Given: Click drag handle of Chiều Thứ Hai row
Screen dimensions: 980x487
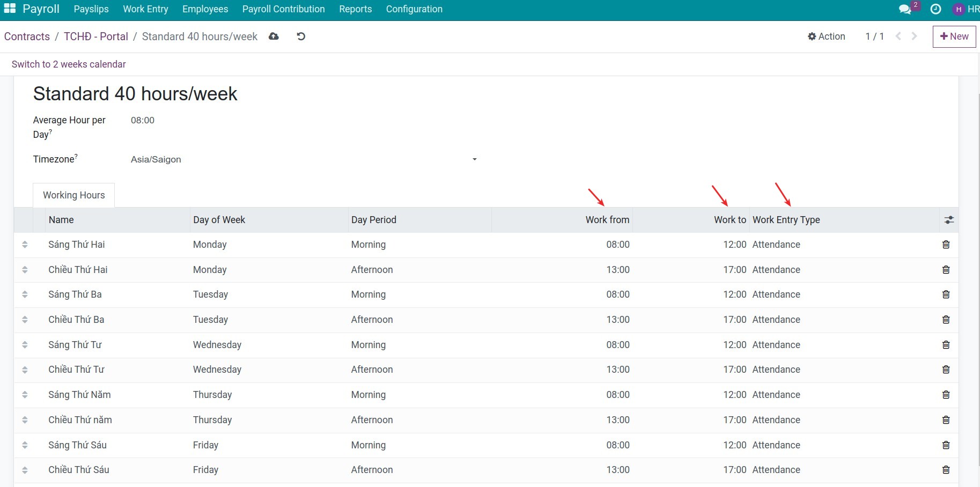Looking at the screenshot, I should 25,270.
